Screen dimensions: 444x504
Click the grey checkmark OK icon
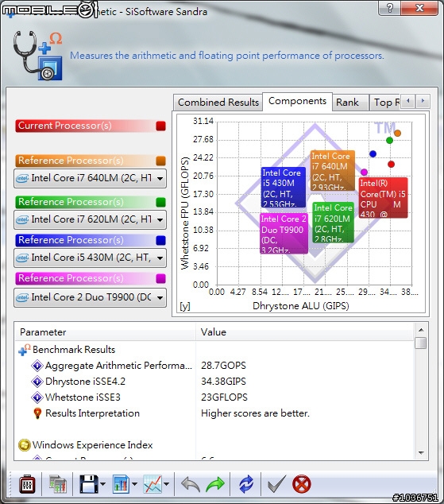(276, 484)
